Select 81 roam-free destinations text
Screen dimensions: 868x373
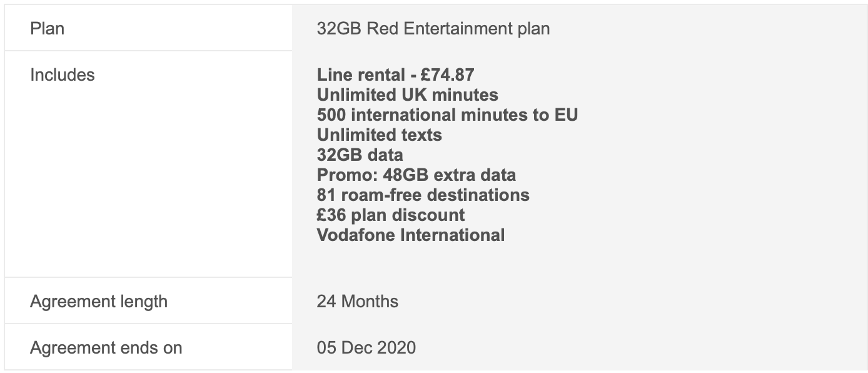pyautogui.click(x=423, y=195)
